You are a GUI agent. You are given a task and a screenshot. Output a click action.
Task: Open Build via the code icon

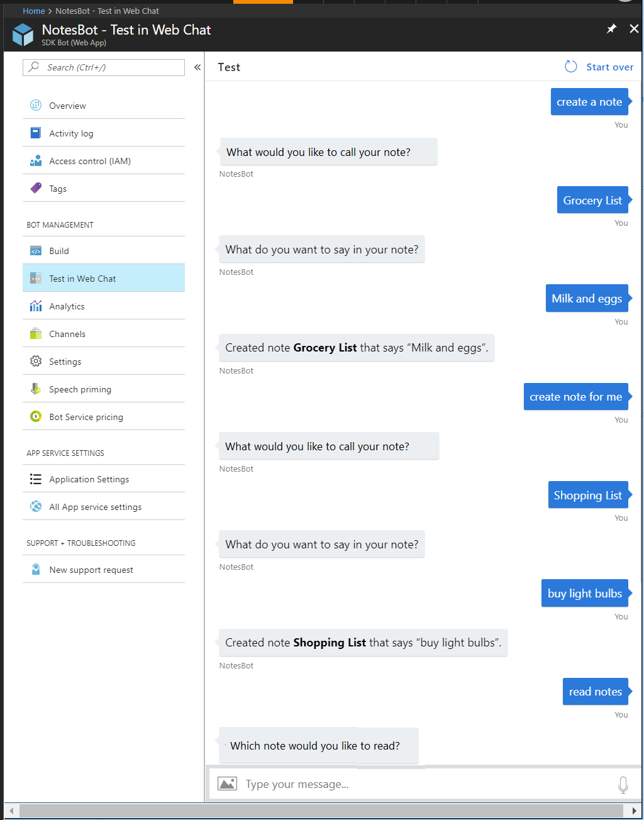(36, 250)
